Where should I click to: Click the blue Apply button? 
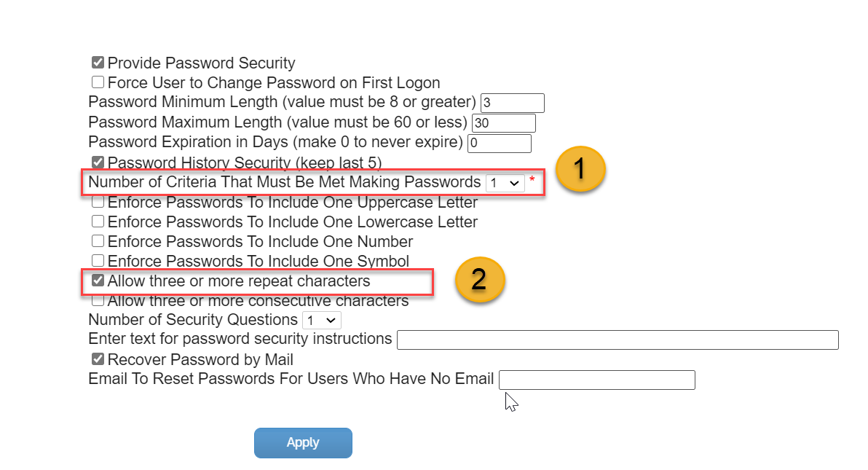304,443
